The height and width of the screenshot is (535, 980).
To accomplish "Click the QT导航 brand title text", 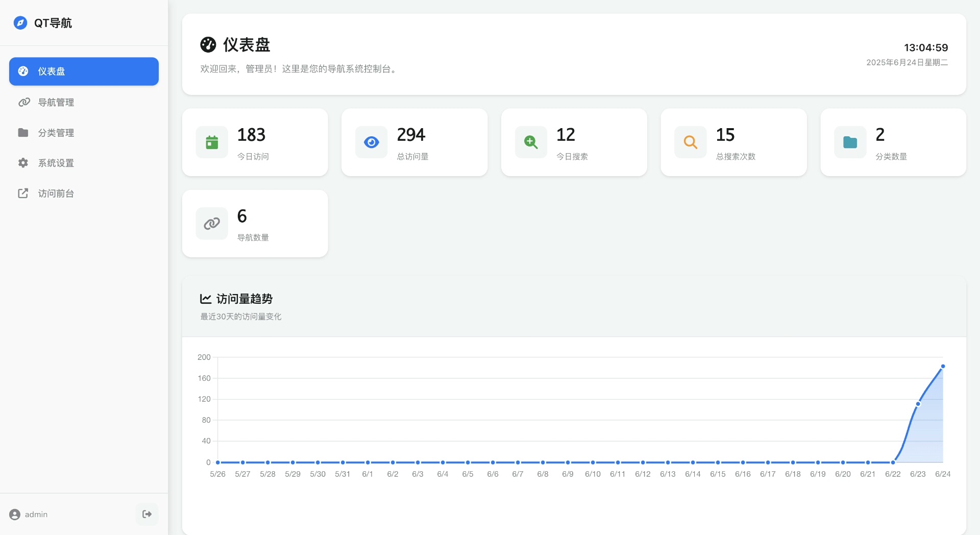I will pos(53,23).
